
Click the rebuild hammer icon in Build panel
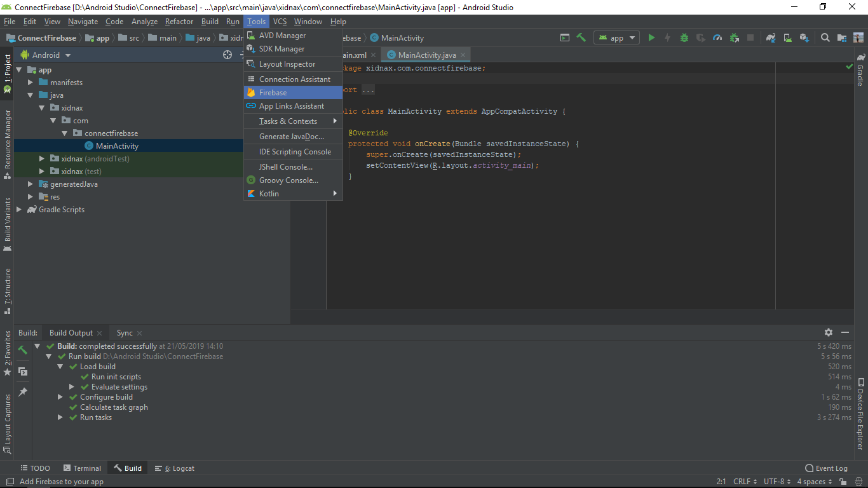pyautogui.click(x=23, y=350)
